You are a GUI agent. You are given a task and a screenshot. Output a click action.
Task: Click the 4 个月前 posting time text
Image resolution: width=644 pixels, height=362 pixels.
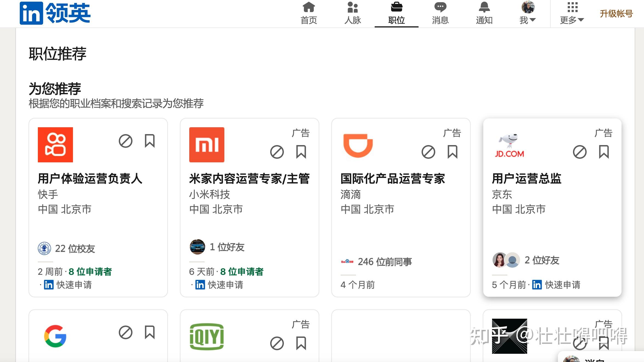(358, 285)
